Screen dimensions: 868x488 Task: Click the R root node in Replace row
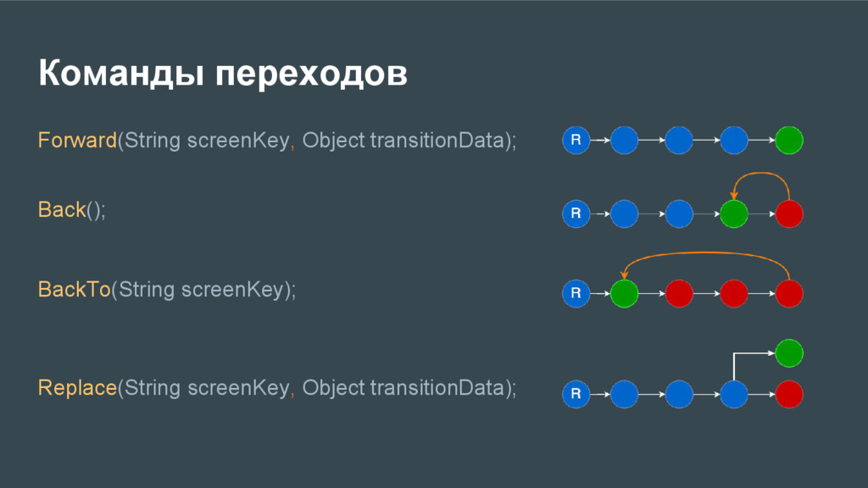coord(576,394)
